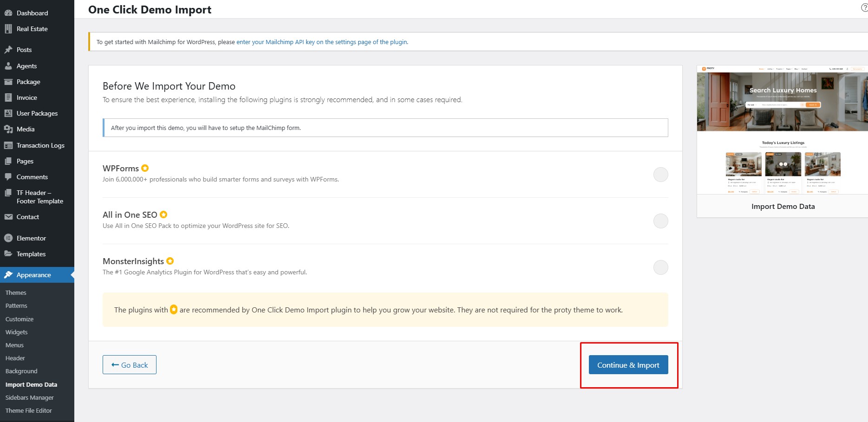This screenshot has width=868, height=422.
Task: Click the MailChimp form setup notice
Action: pos(385,128)
